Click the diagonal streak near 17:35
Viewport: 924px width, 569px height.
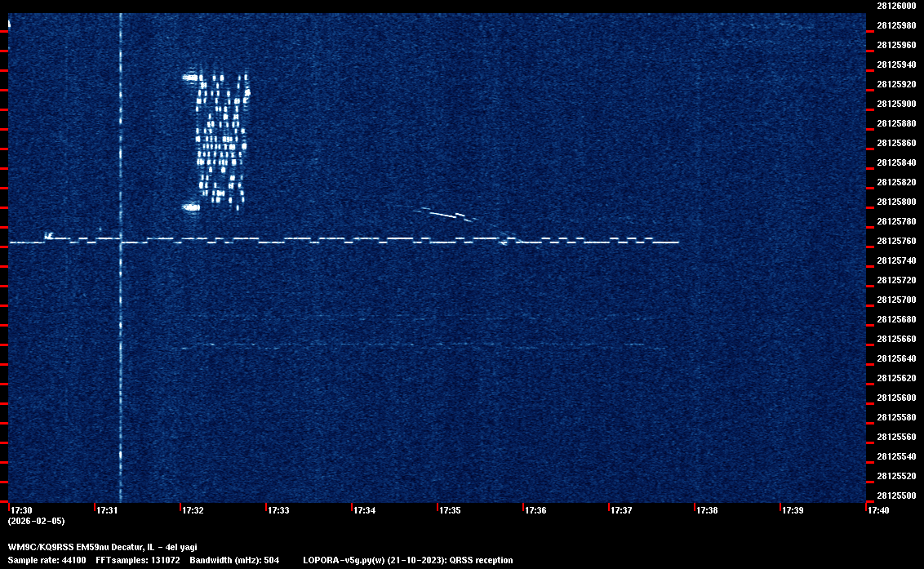(x=445, y=216)
